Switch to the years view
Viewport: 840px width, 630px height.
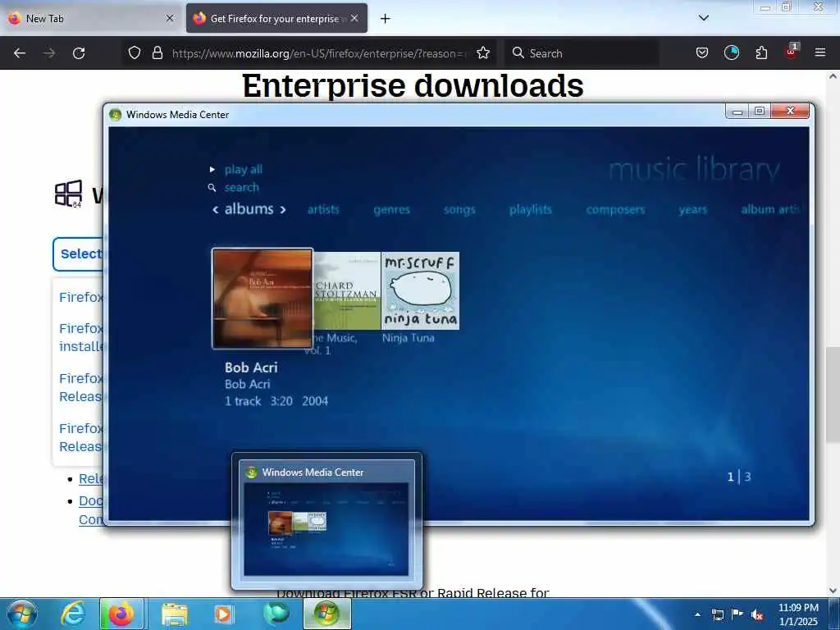(692, 209)
